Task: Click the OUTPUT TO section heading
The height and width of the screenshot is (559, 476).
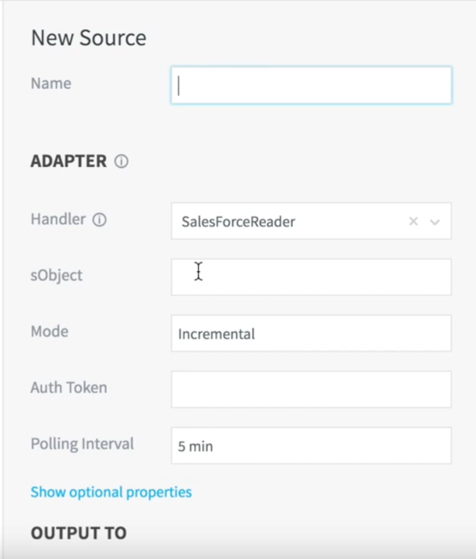Action: pos(79,533)
